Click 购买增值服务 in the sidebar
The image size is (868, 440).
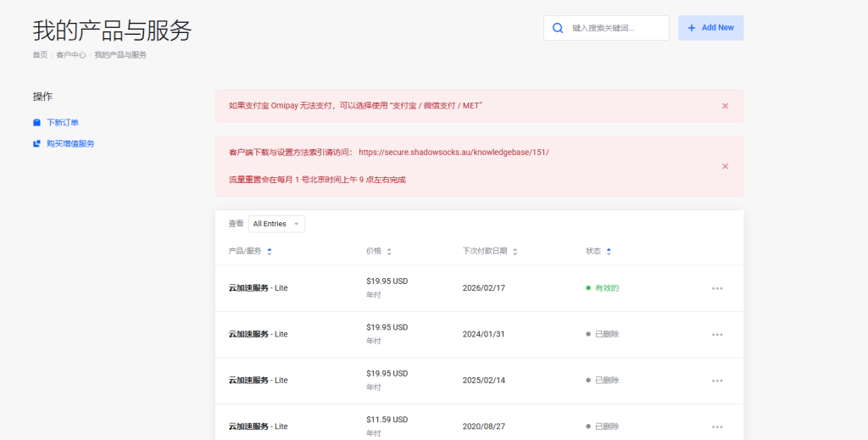tap(70, 144)
